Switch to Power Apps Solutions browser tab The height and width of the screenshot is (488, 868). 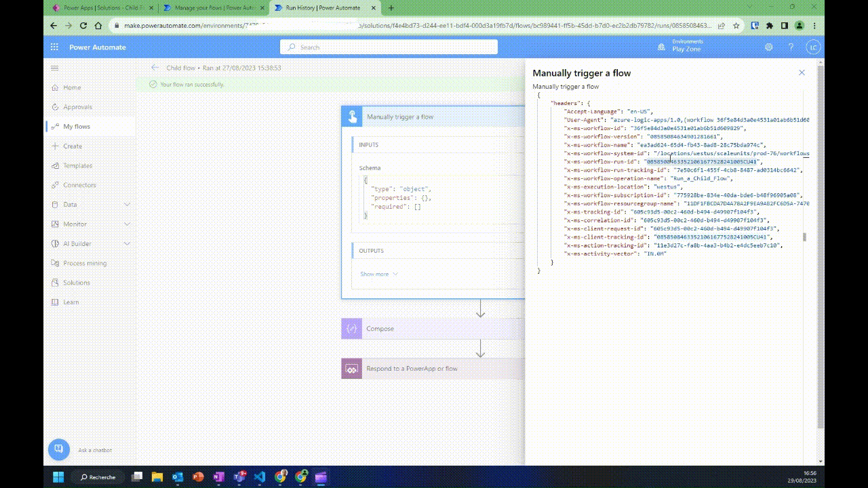point(102,8)
